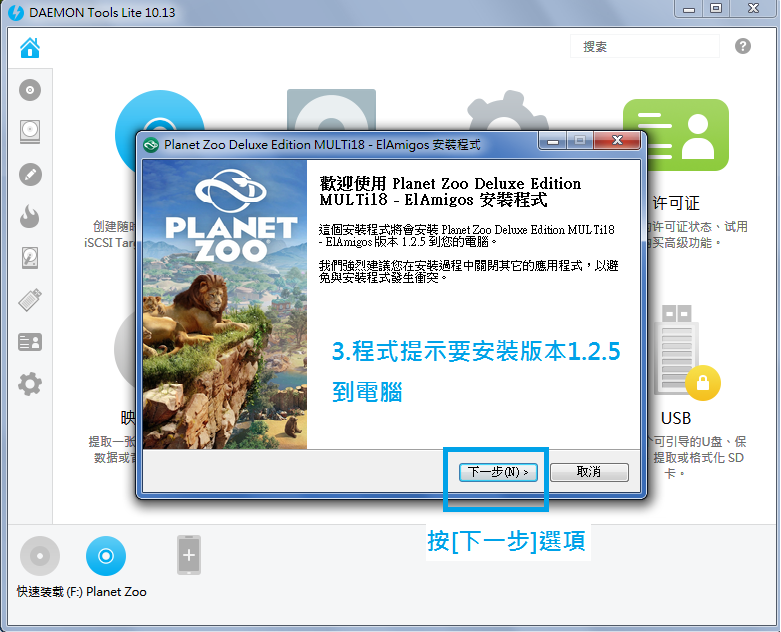Image resolution: width=781 pixels, height=632 pixels.
Task: Minimize the DAEMON Tools Lite window
Action: coord(689,9)
